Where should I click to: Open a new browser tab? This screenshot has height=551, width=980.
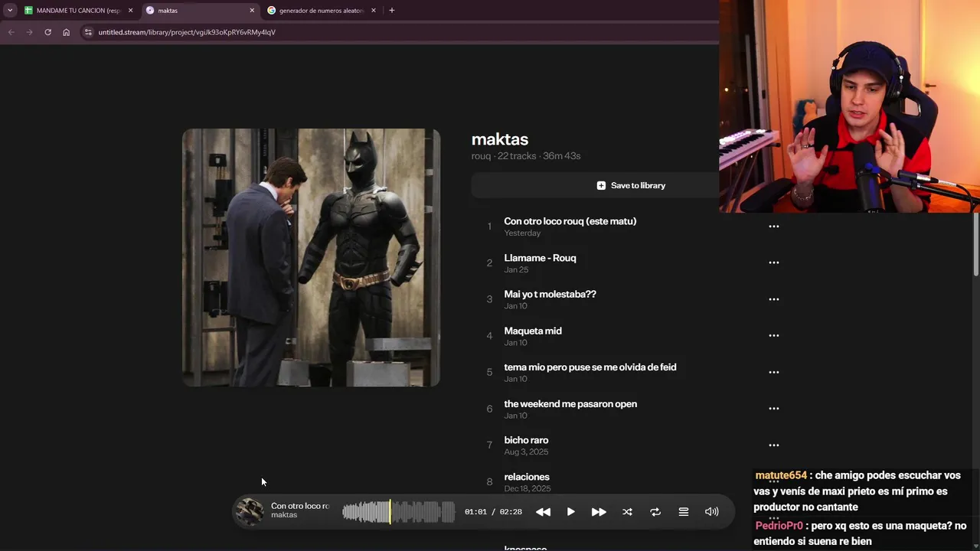pos(392,11)
